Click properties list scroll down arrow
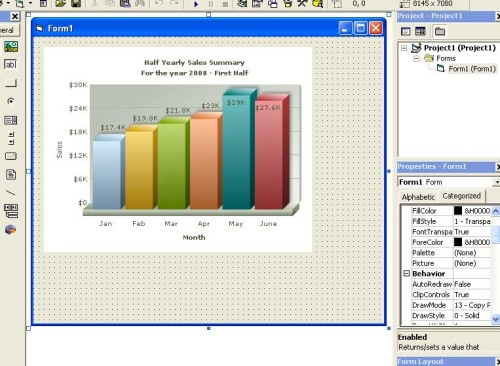The height and width of the screenshot is (366, 500). pyautogui.click(x=496, y=319)
